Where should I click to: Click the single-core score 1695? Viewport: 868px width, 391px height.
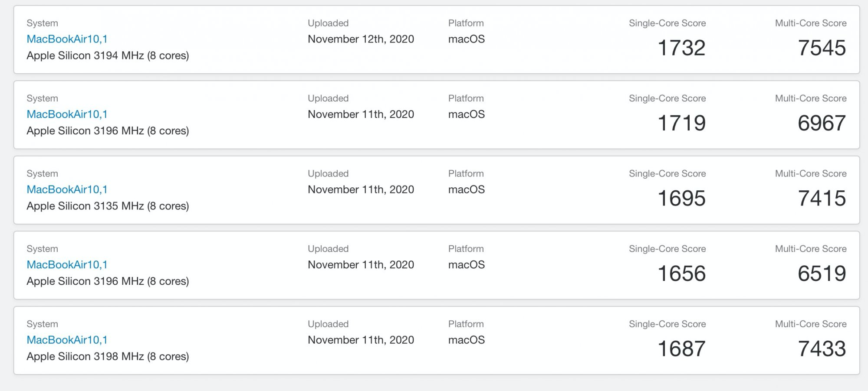point(682,198)
